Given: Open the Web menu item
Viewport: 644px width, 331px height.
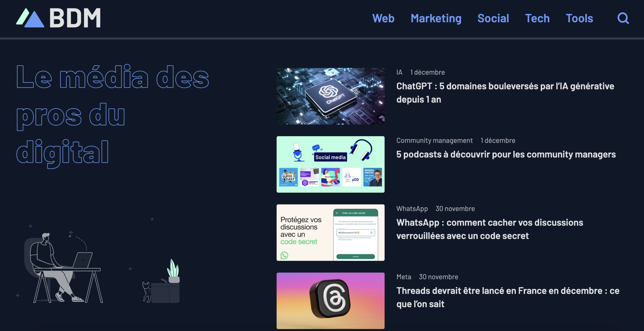Looking at the screenshot, I should coord(383,18).
